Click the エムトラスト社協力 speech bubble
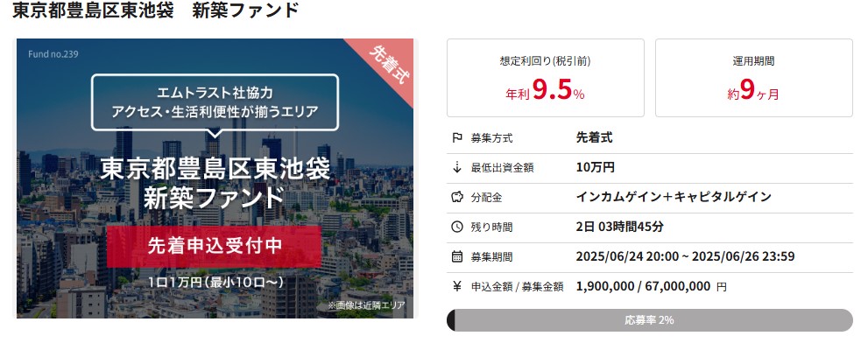The height and width of the screenshot is (350, 868). pos(214,101)
